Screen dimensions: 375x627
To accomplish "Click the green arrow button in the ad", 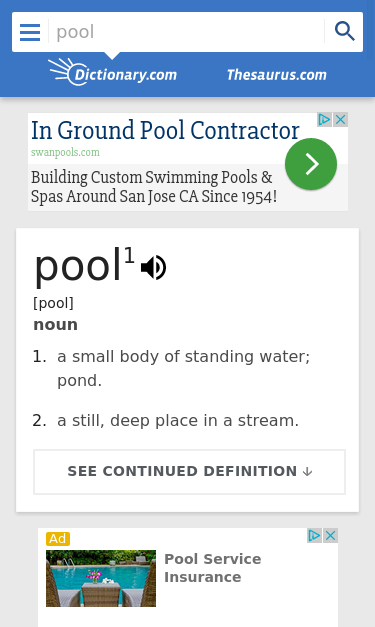I will pos(311,164).
